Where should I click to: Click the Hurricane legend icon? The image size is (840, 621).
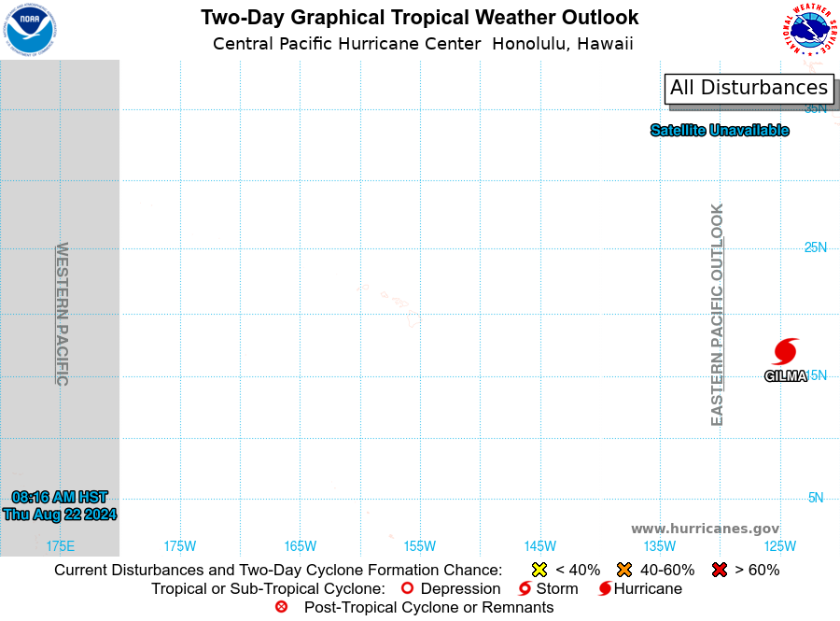tap(605, 588)
